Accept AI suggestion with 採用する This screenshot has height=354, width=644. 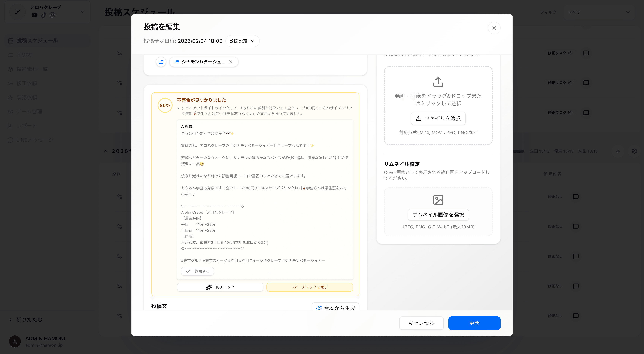(x=197, y=271)
